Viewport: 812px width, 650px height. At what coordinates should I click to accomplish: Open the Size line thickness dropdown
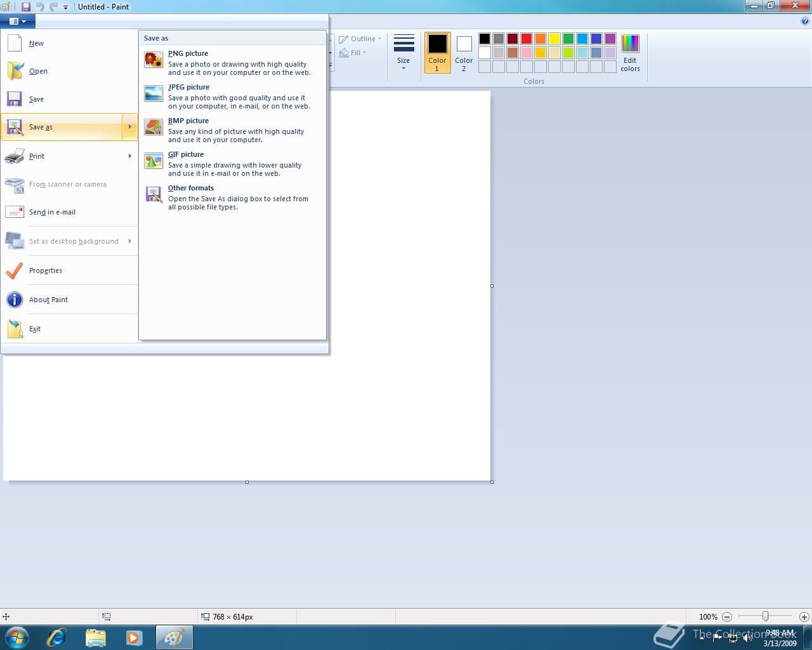(403, 53)
